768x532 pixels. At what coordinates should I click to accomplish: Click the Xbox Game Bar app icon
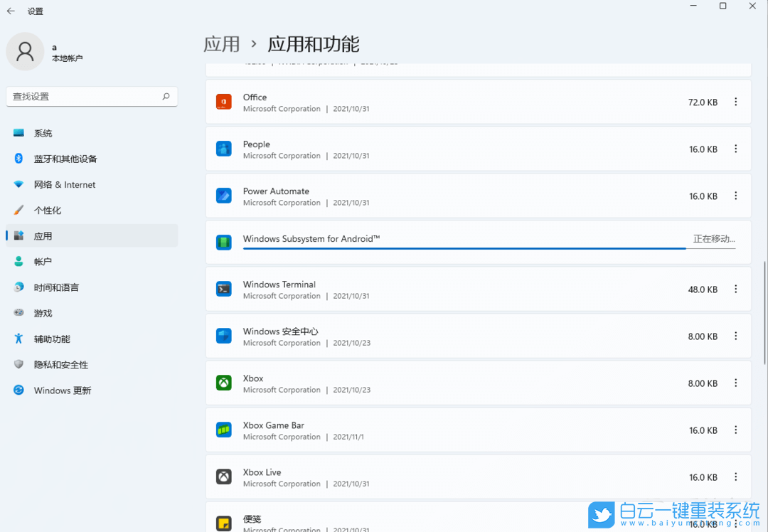point(224,430)
